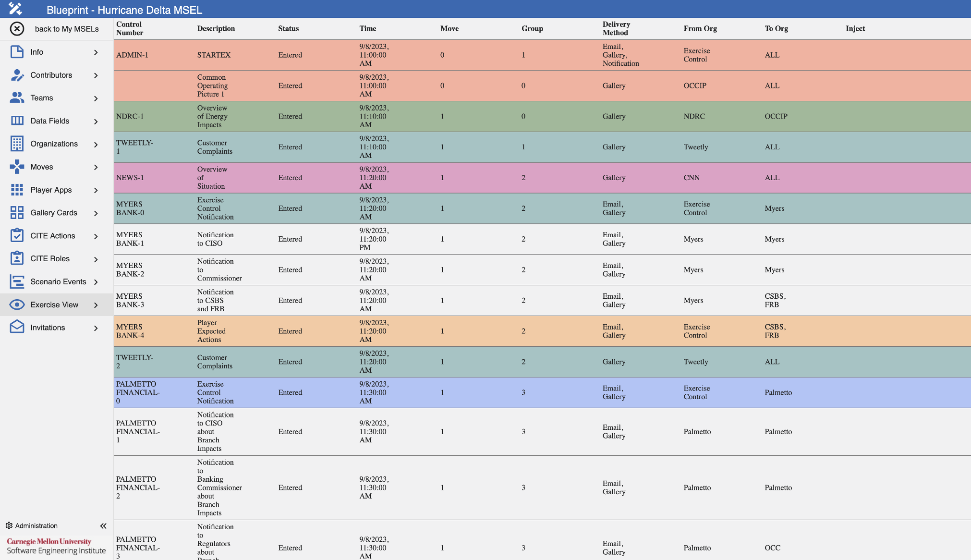Image resolution: width=971 pixels, height=560 pixels.
Task: Click the Exercise View icon
Action: (17, 304)
